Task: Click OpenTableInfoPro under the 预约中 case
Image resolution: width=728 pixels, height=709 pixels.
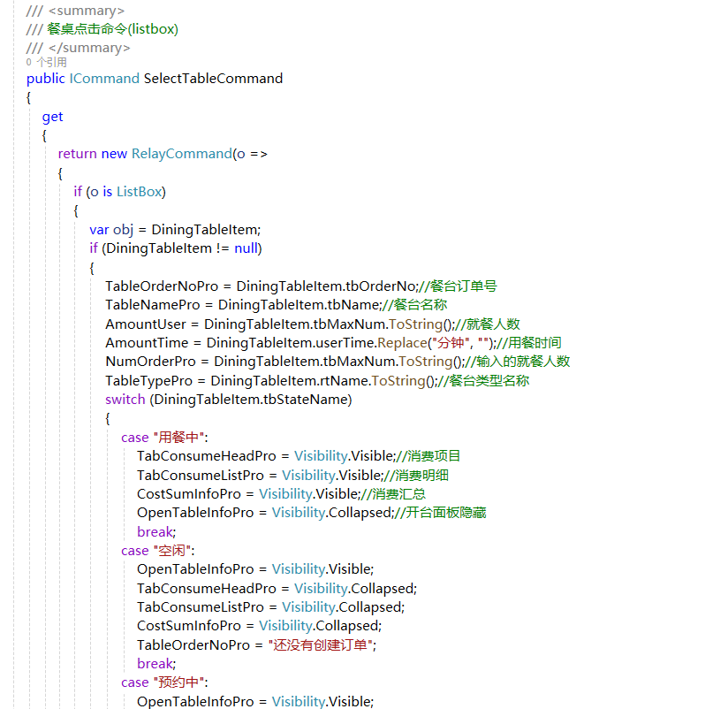Action: coord(195,702)
